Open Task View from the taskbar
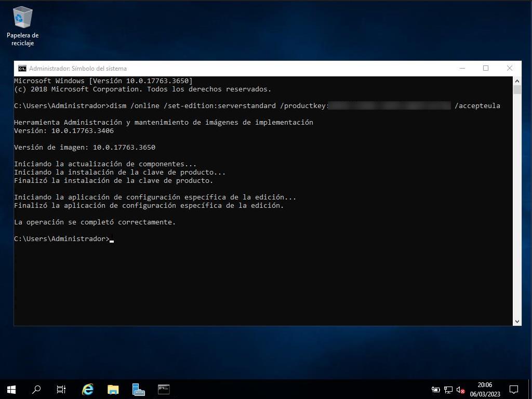This screenshot has width=532, height=399. (x=61, y=389)
